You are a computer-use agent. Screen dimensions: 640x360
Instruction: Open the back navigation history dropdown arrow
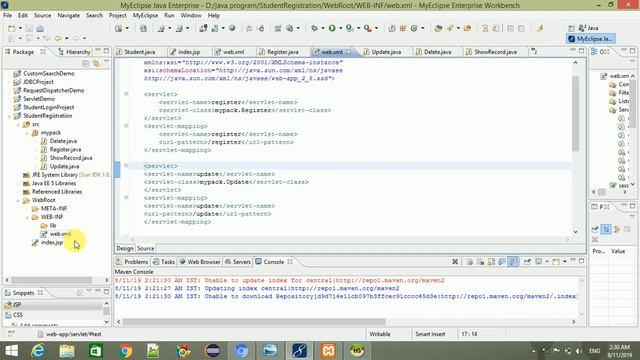pos(67,38)
